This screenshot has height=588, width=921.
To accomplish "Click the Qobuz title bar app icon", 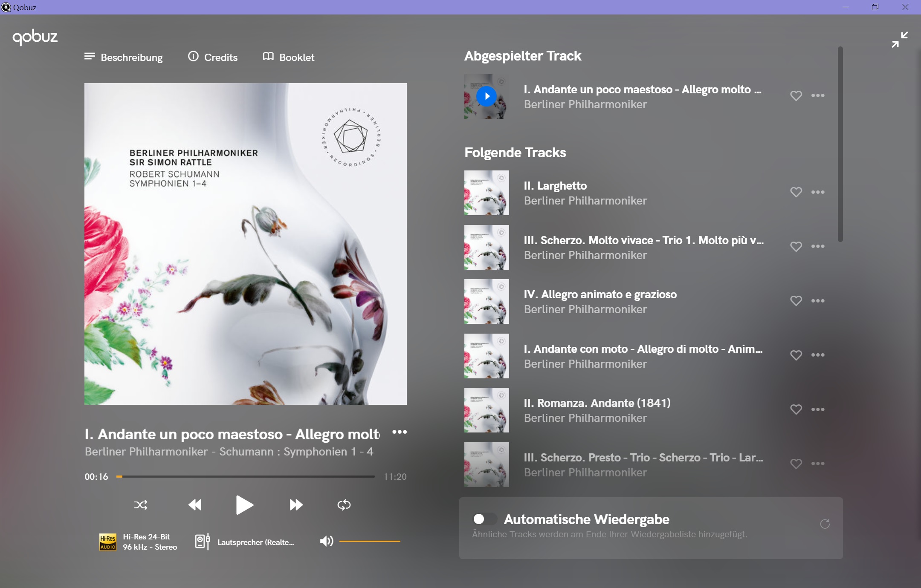I will tap(6, 7).
